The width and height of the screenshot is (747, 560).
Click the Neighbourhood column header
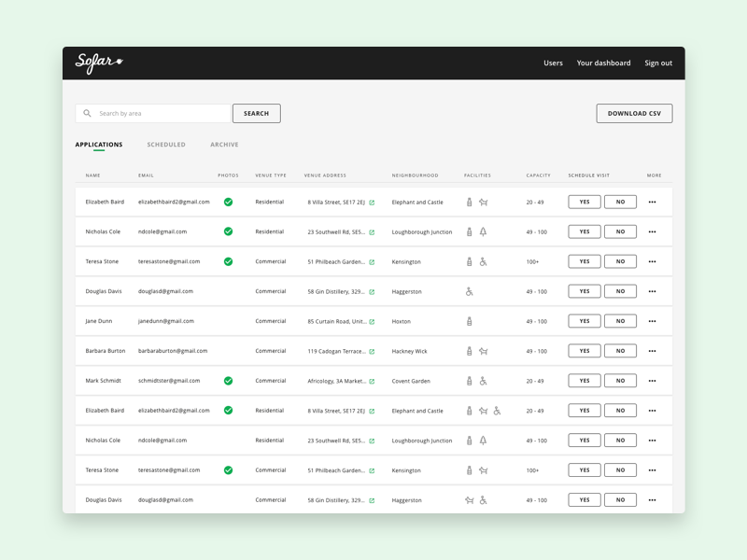click(415, 175)
